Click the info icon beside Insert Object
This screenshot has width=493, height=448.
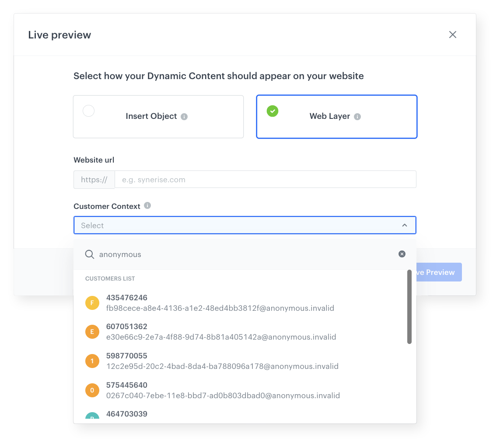click(x=184, y=116)
